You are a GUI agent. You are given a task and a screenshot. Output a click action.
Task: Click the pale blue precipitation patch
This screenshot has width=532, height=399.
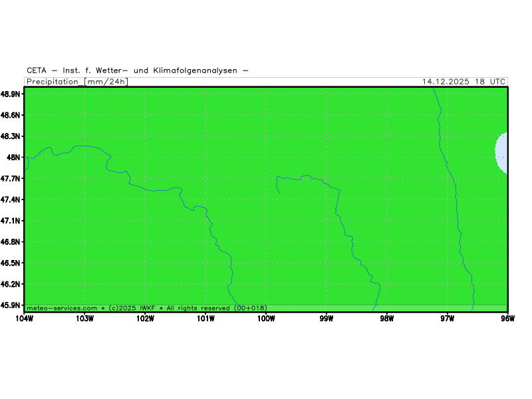click(502, 152)
